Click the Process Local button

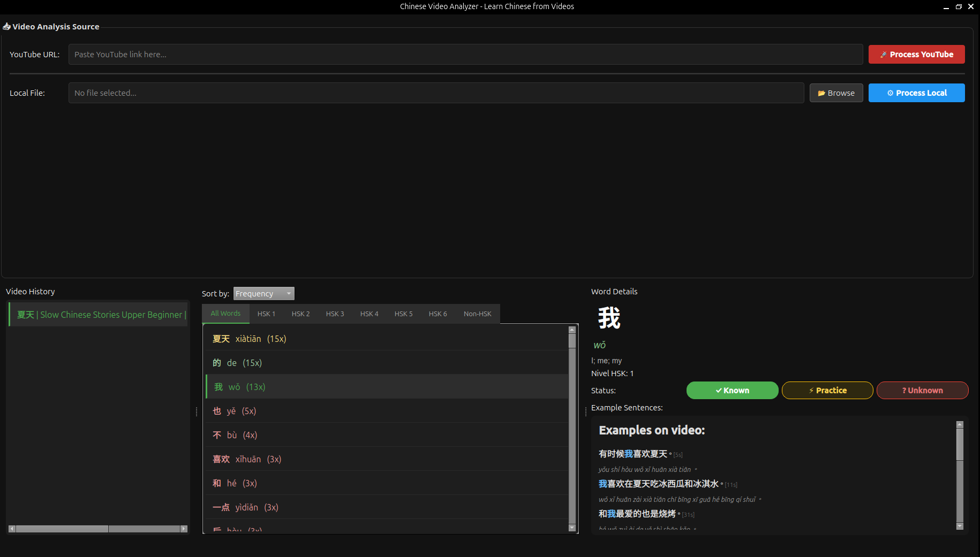click(916, 93)
